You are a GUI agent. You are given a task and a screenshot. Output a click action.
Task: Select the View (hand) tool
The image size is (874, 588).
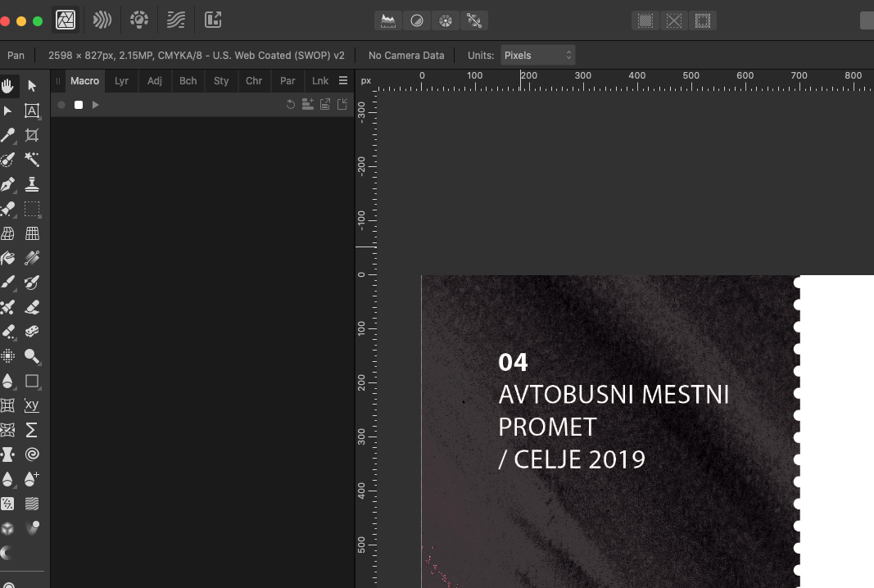pyautogui.click(x=8, y=86)
